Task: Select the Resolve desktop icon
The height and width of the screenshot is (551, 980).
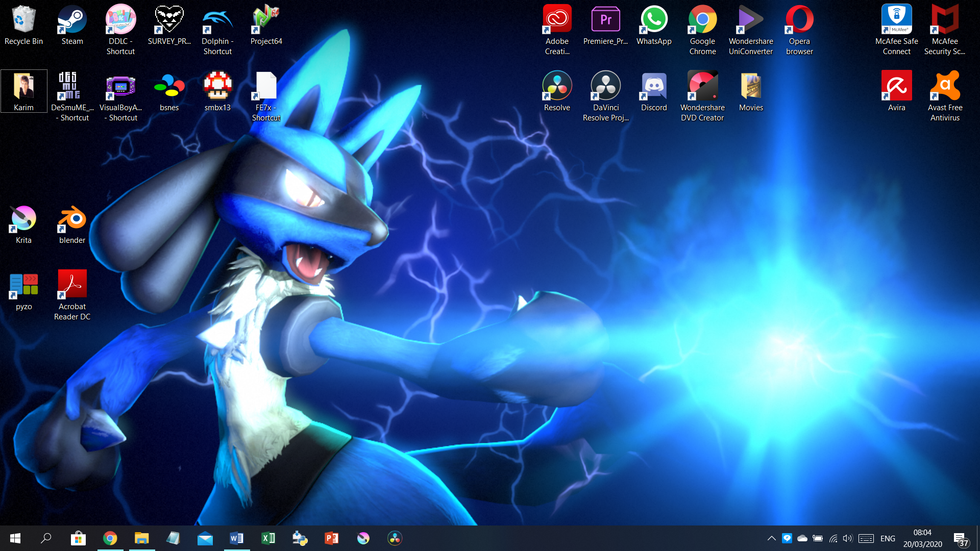Action: [x=557, y=92]
